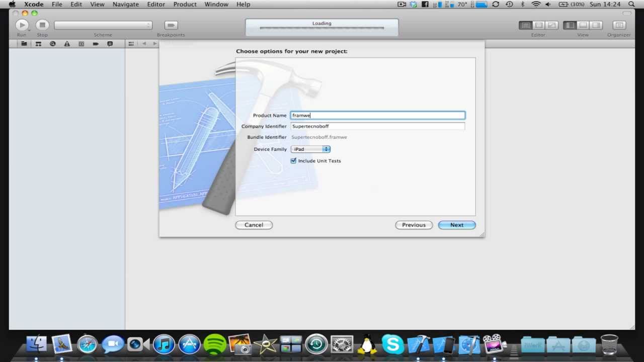Open the Editor menu

[x=156, y=4]
